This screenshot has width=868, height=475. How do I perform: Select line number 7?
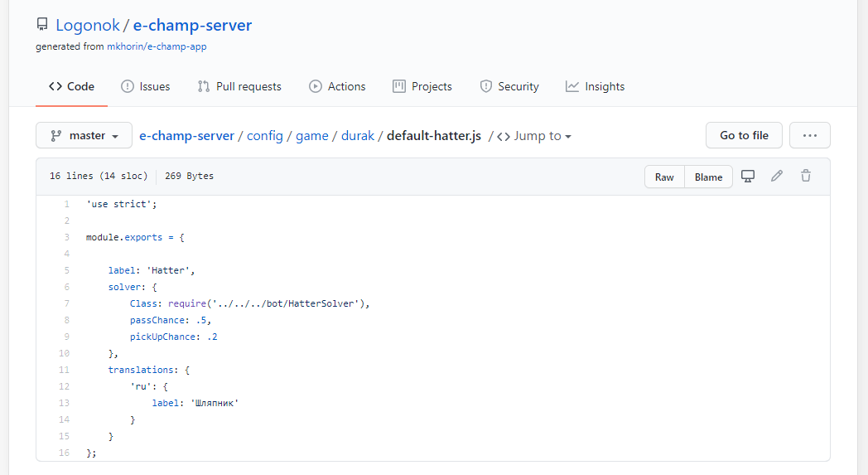66,303
